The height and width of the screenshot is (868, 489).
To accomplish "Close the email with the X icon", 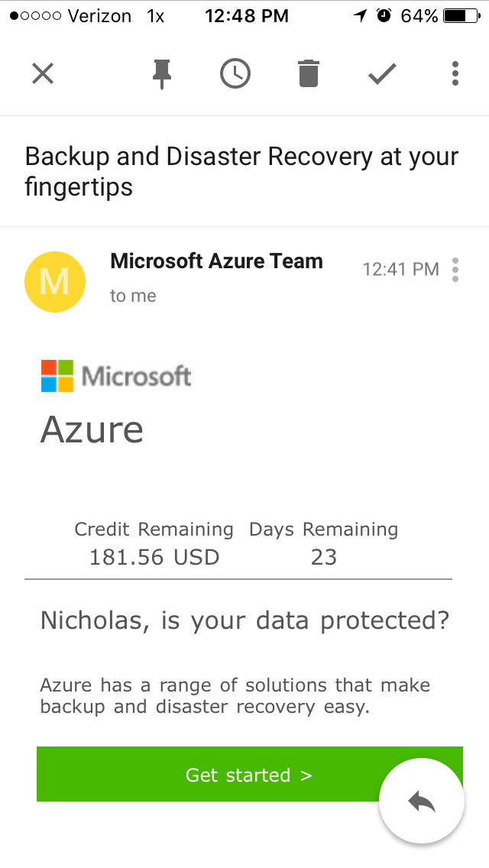I will [x=43, y=73].
